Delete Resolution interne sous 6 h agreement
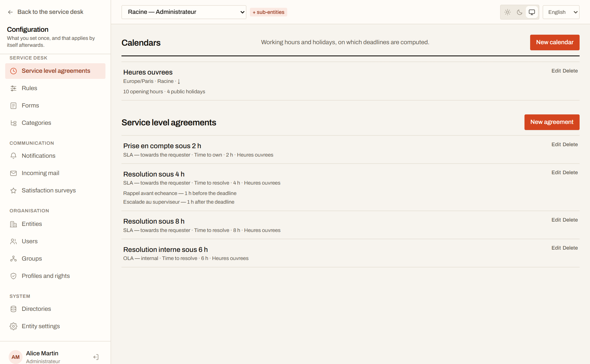 pyautogui.click(x=570, y=248)
